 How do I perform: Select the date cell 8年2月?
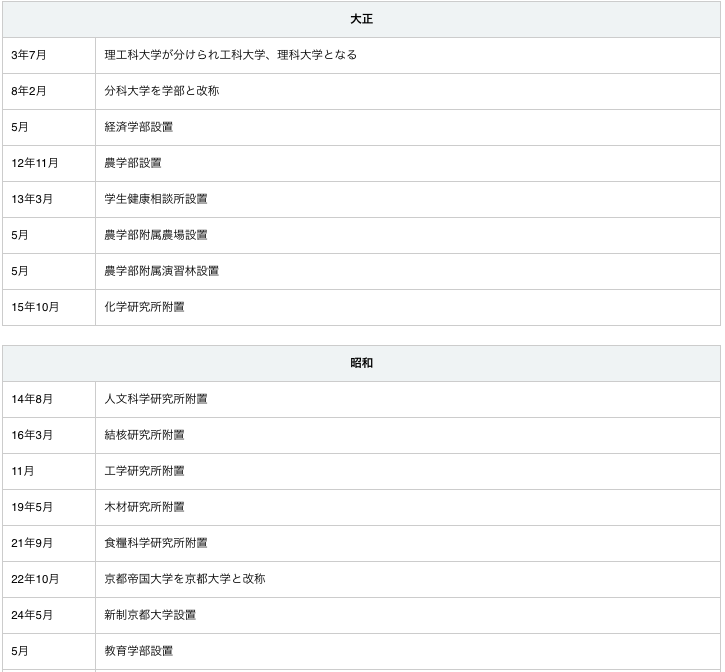(x=49, y=91)
